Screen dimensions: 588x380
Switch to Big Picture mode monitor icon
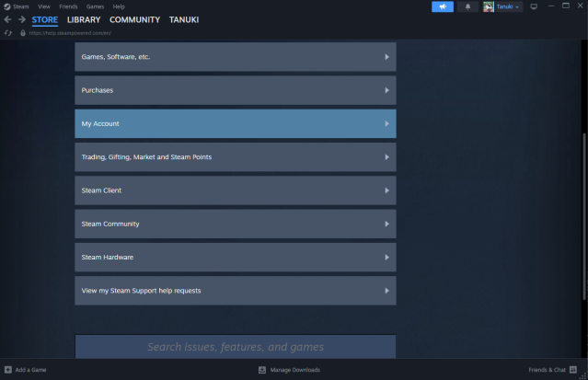click(534, 6)
